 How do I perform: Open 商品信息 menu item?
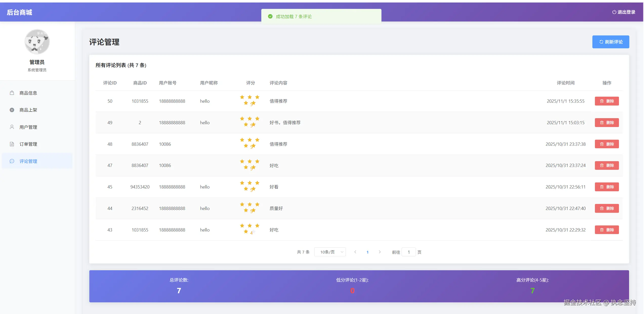[28, 93]
